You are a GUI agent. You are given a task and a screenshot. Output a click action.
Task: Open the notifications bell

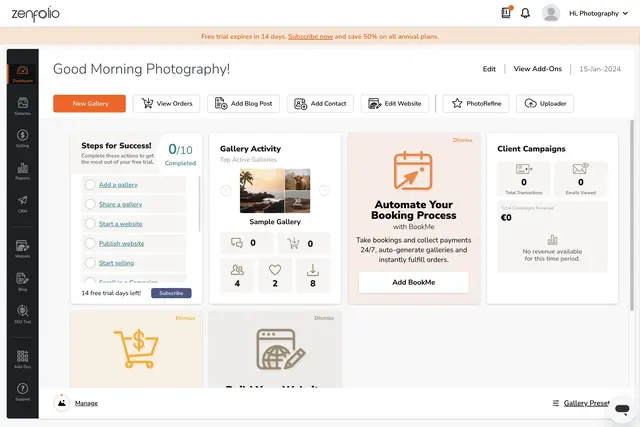pyautogui.click(x=525, y=13)
